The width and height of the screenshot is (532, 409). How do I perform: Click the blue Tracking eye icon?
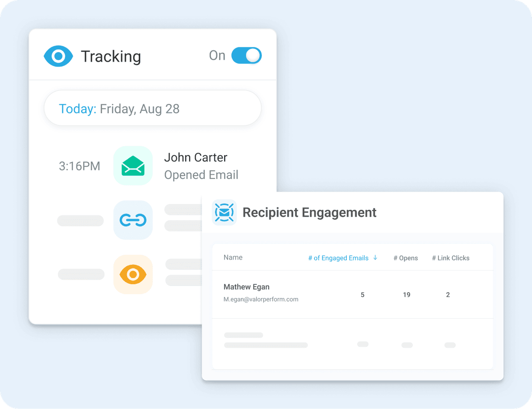coord(58,56)
